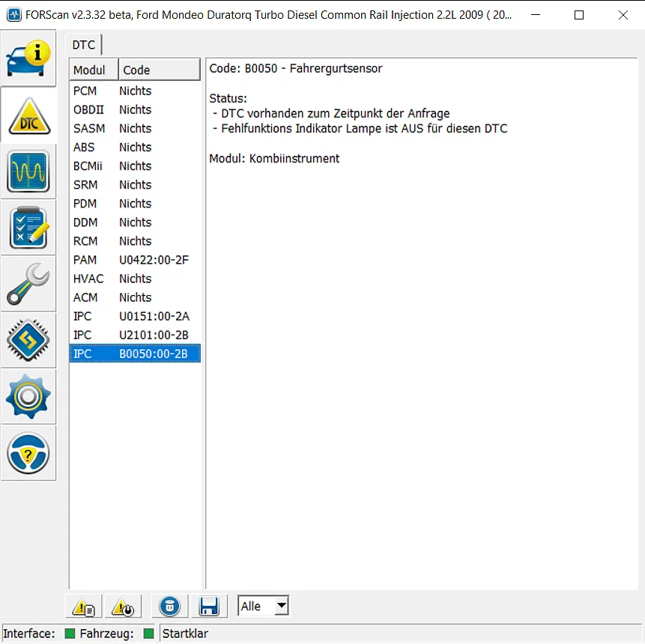Image resolution: width=645 pixels, height=644 pixels.
Task: Open the oscilloscope live data section
Action: coord(28,171)
